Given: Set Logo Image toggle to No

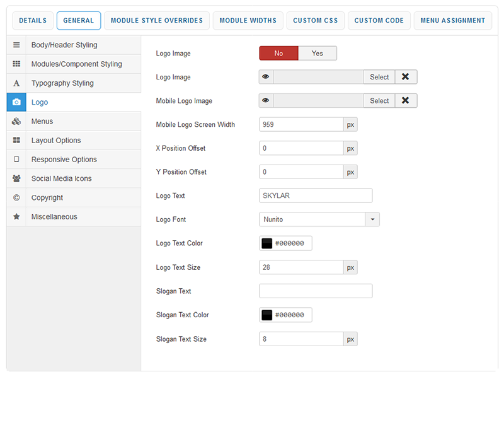Looking at the screenshot, I should (x=278, y=54).
